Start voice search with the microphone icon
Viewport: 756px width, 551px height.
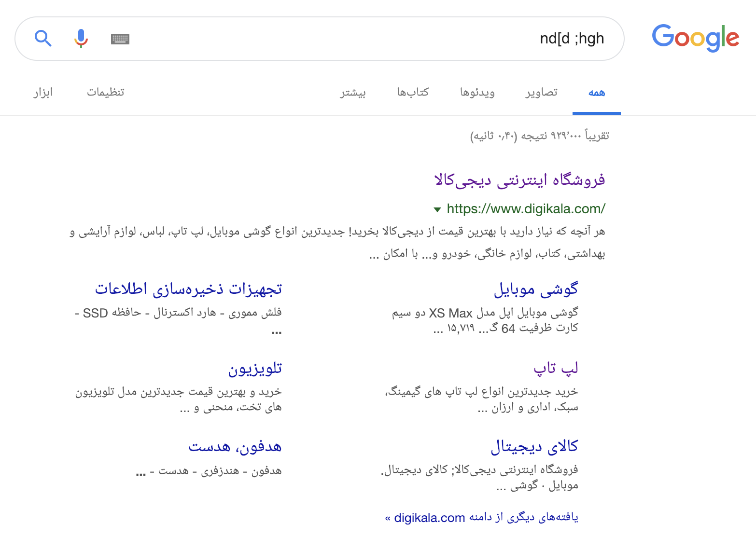click(81, 38)
